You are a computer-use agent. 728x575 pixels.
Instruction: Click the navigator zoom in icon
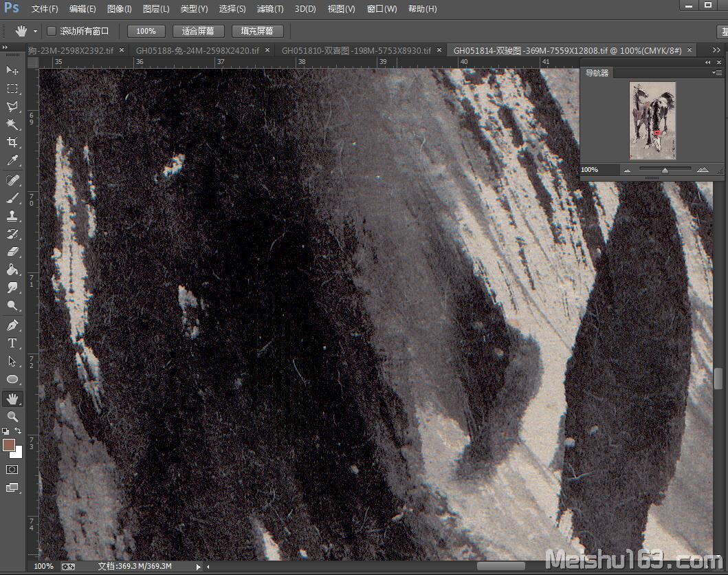point(703,170)
